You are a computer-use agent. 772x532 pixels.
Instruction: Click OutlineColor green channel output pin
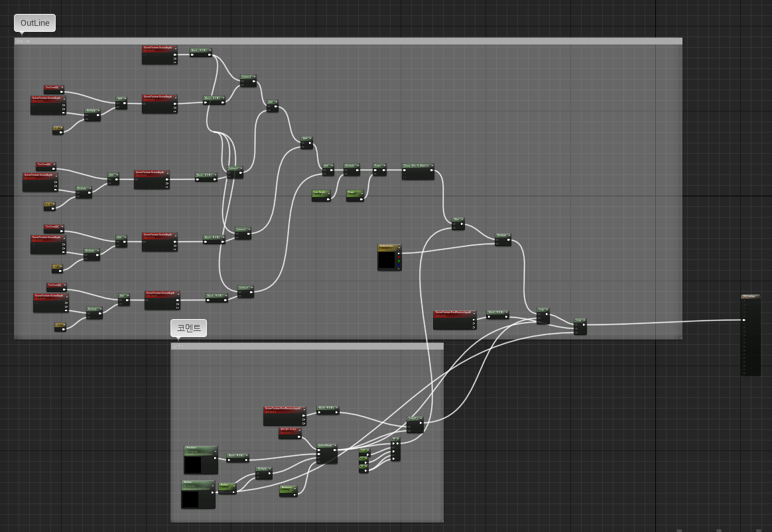tap(399, 261)
